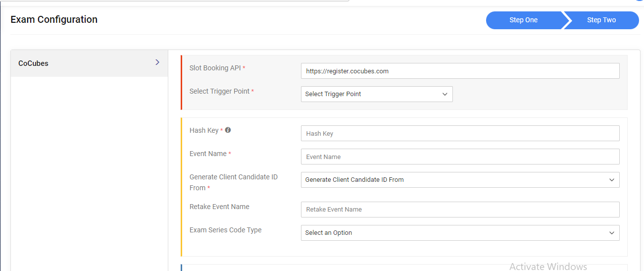Click the Generate Client Candidate ID From label
Image resolution: width=644 pixels, height=271 pixels.
click(234, 182)
